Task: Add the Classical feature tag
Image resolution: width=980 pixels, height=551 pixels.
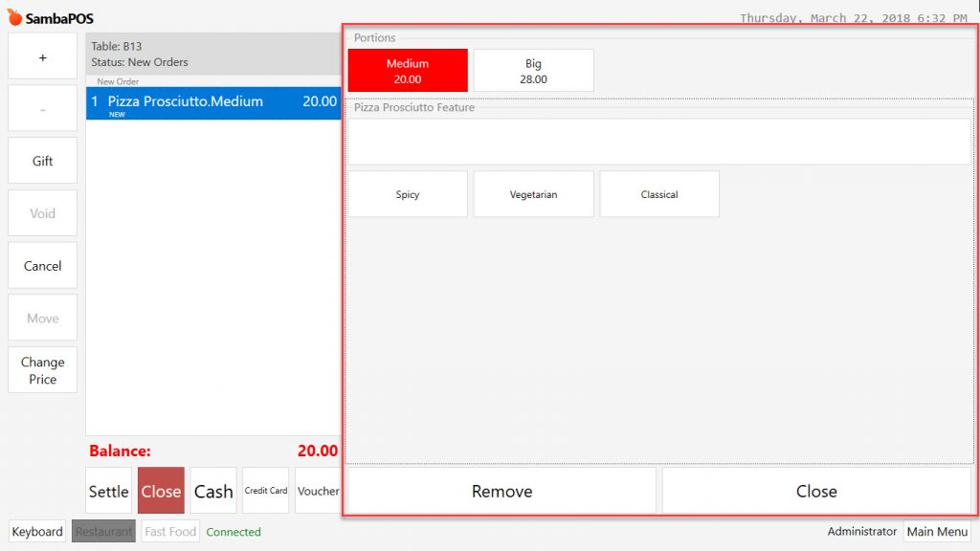Action: (659, 194)
